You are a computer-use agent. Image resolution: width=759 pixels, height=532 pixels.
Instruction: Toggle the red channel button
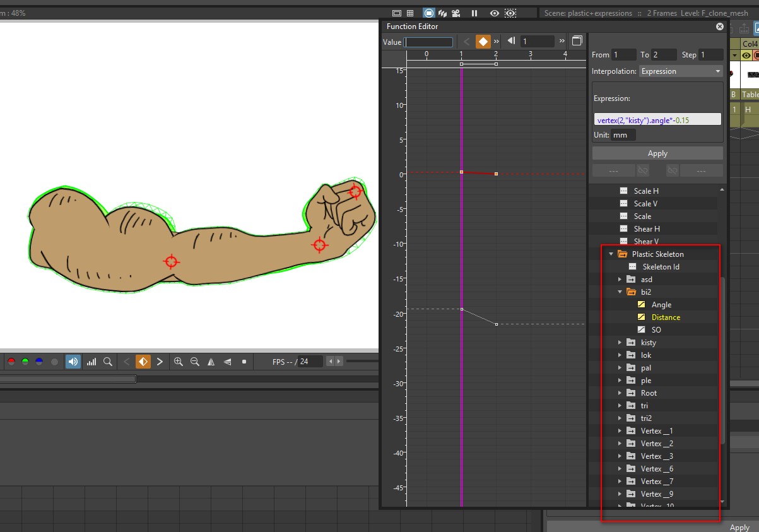pos(11,362)
